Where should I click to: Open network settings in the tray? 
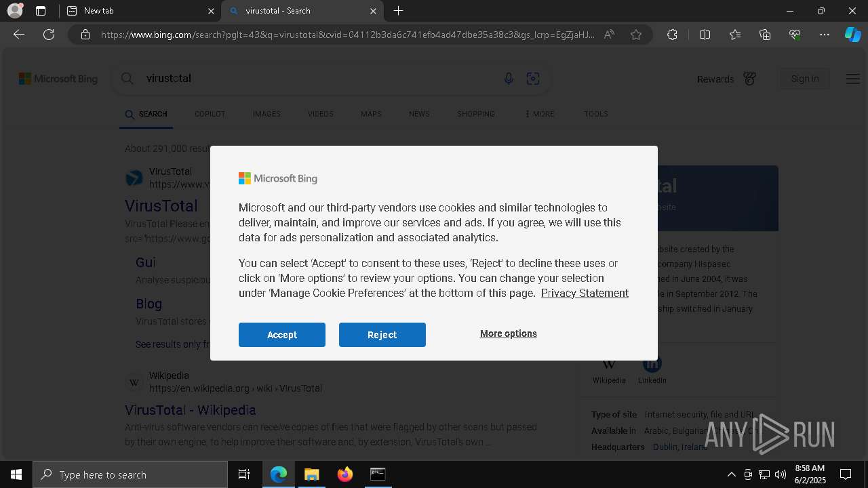764,474
